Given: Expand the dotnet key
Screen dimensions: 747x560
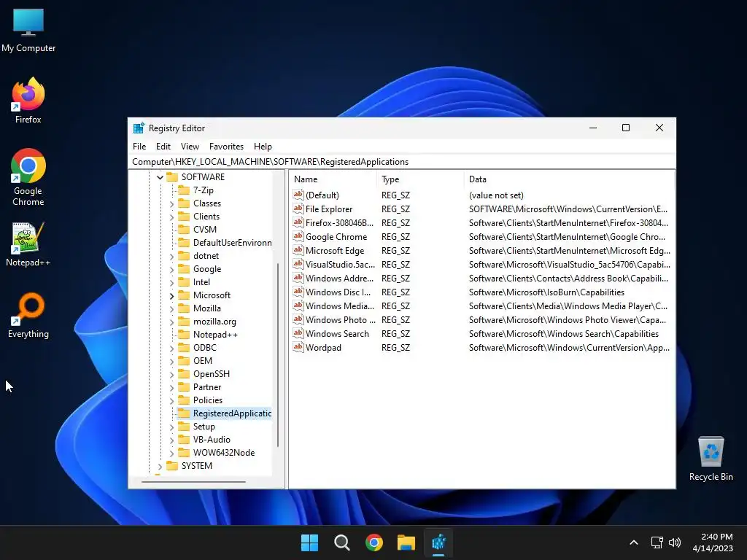Looking at the screenshot, I should [x=172, y=256].
